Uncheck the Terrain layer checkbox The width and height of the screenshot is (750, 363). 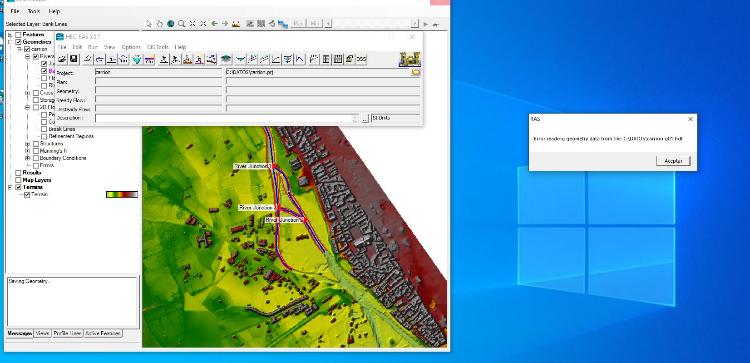(18, 187)
